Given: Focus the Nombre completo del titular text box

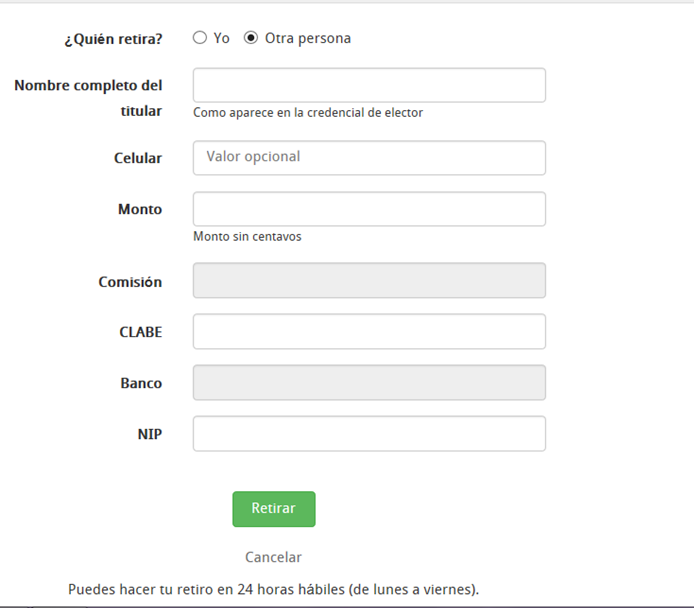Looking at the screenshot, I should (369, 85).
